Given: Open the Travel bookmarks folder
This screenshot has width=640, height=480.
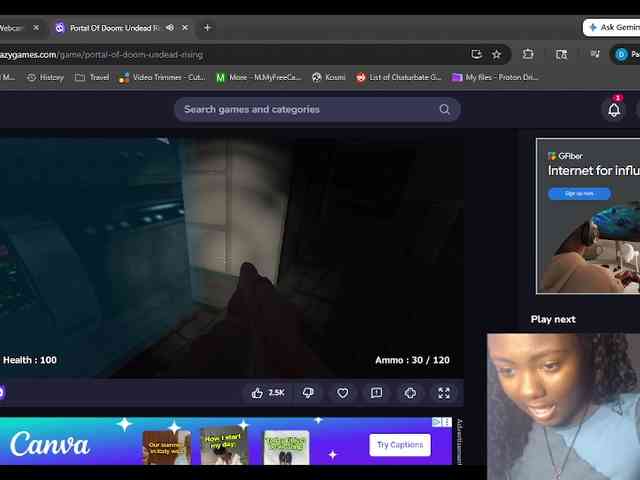Looking at the screenshot, I should pyautogui.click(x=92, y=77).
